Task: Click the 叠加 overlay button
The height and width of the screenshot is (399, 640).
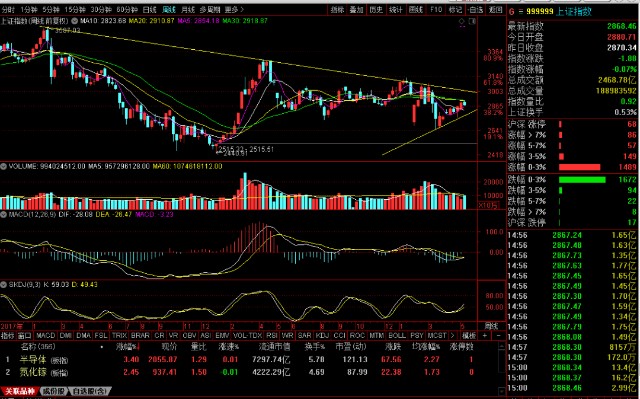Action: tap(356, 9)
